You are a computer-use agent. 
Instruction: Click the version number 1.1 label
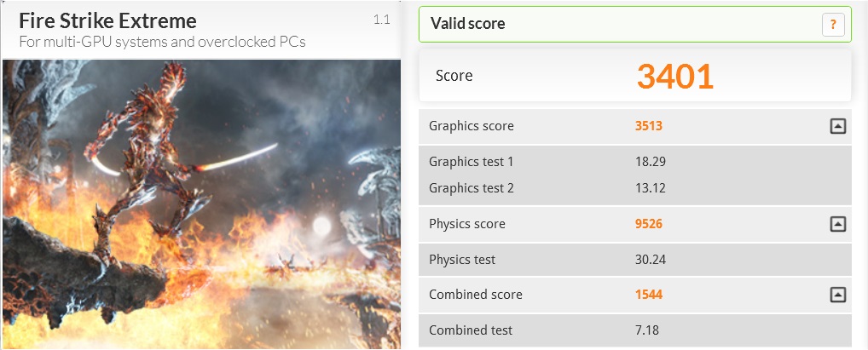382,20
